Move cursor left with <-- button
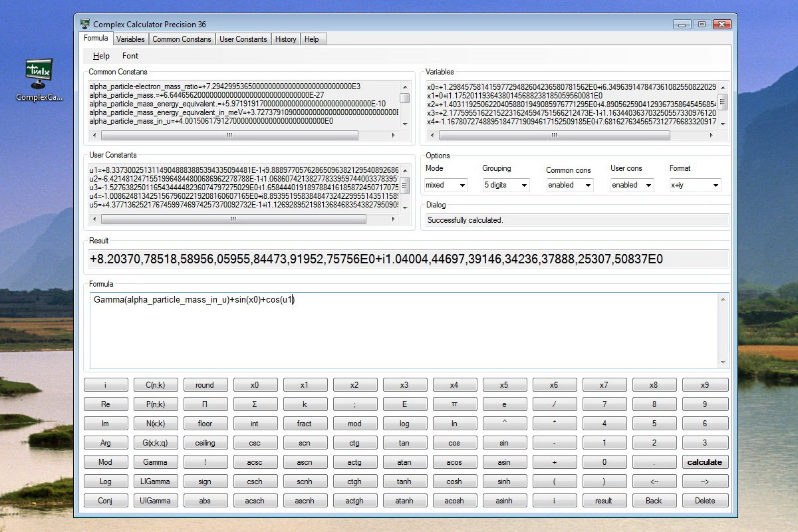This screenshot has width=798, height=532. coord(654,481)
